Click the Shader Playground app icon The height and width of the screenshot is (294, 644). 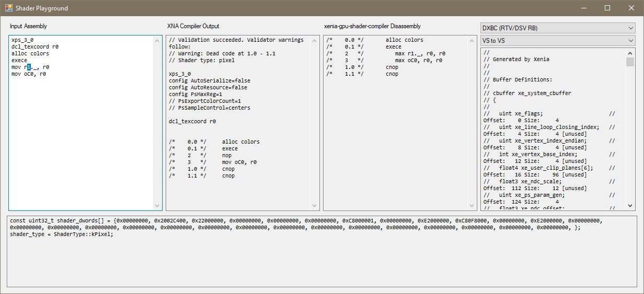point(8,8)
